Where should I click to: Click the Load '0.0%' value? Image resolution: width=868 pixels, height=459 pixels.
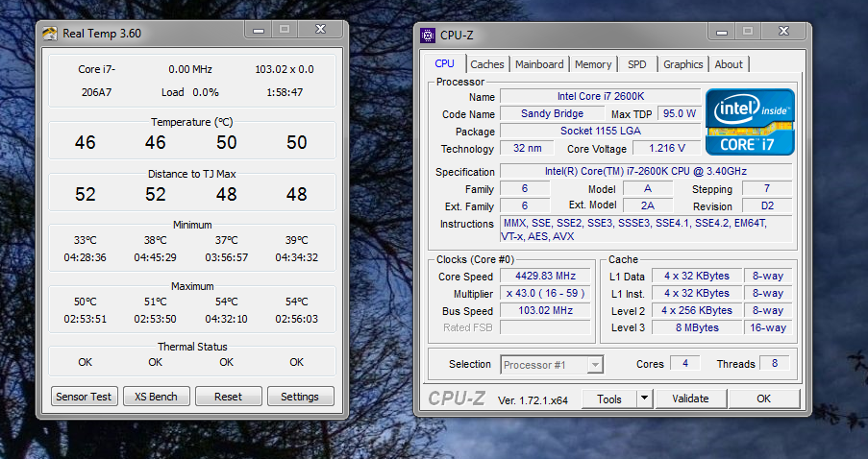[206, 92]
